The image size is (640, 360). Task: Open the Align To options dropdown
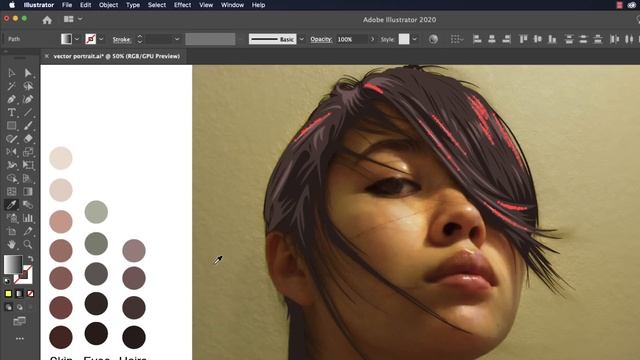[x=457, y=39]
